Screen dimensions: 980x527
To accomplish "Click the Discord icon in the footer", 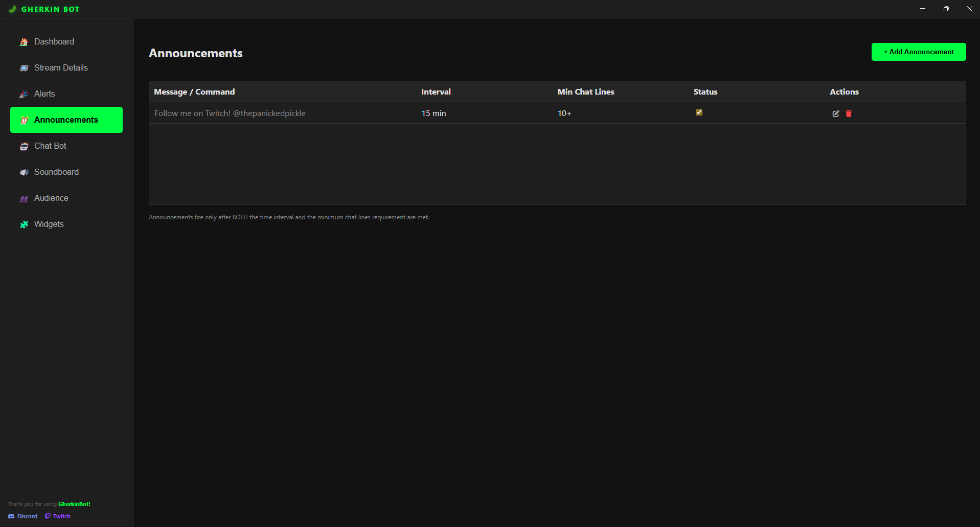I will click(x=11, y=516).
